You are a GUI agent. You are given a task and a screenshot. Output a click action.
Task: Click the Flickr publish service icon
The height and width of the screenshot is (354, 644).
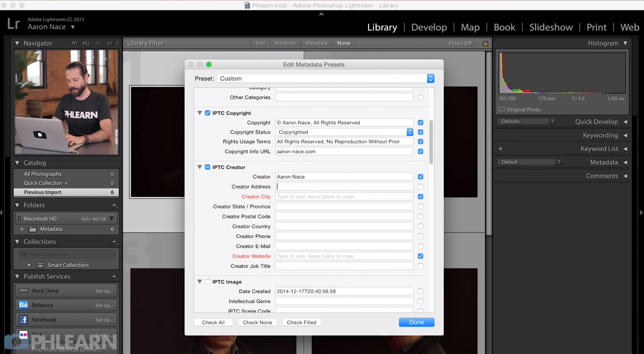pyautogui.click(x=23, y=335)
